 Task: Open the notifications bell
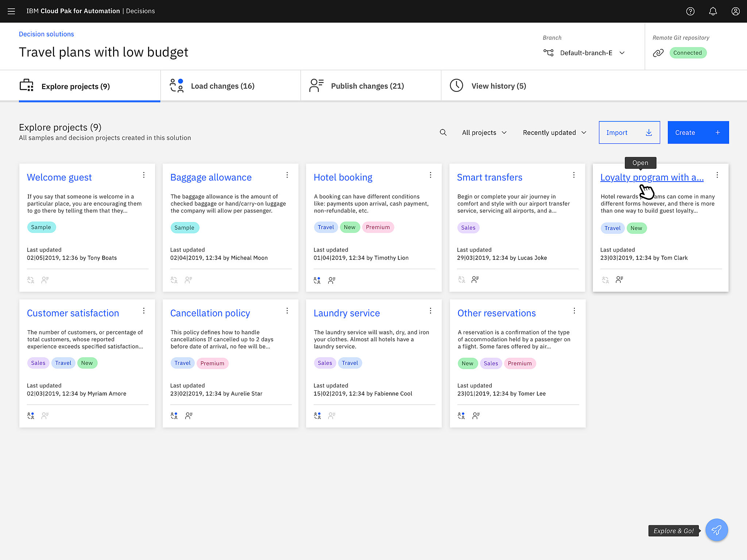(x=713, y=11)
